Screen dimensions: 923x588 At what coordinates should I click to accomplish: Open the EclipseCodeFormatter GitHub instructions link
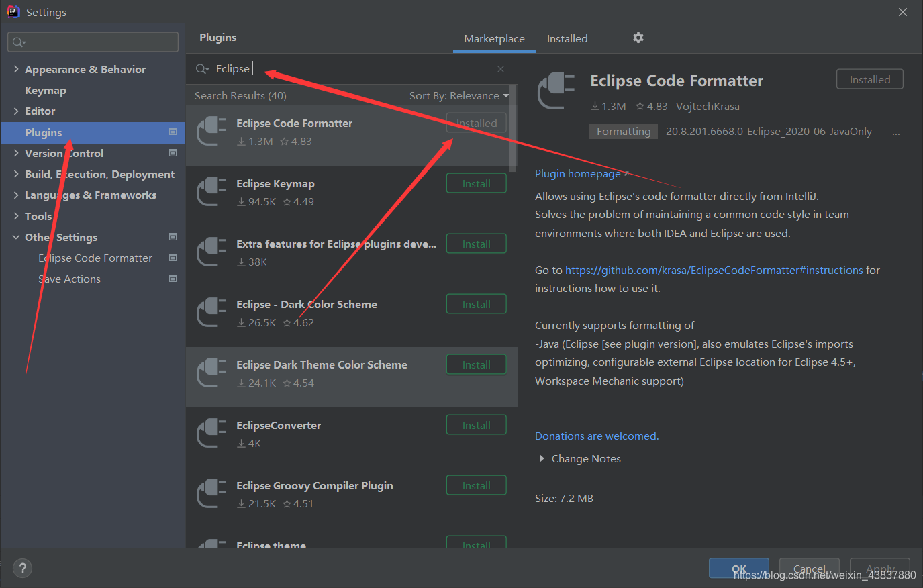pos(714,270)
